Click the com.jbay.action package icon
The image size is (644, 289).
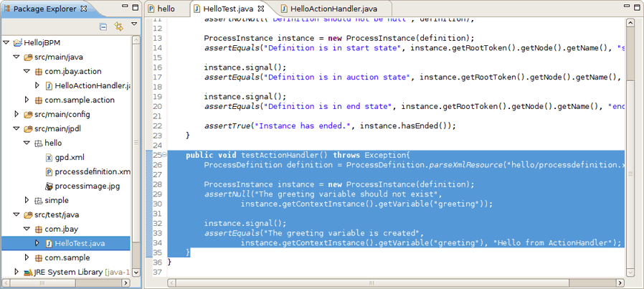pyautogui.click(x=39, y=72)
